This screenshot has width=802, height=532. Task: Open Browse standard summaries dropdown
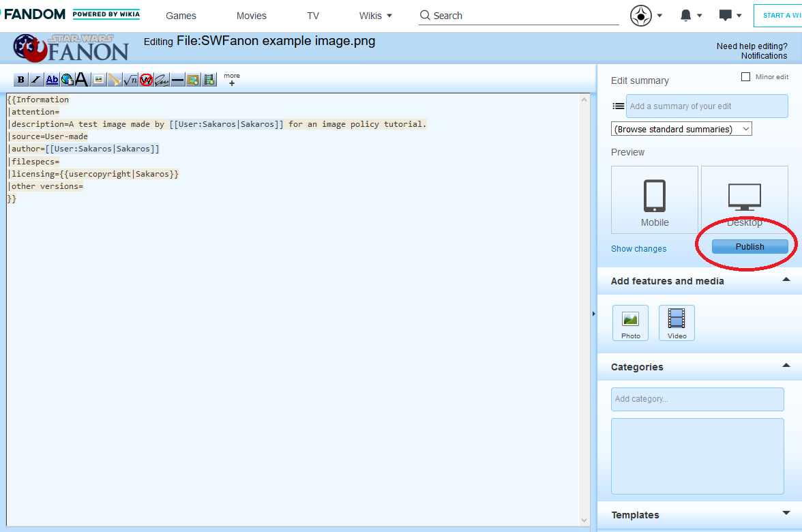tap(681, 129)
